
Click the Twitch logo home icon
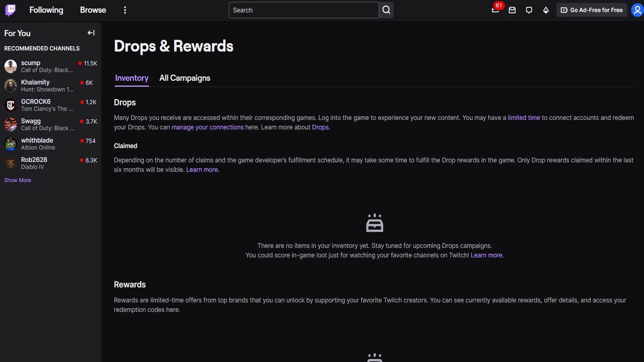[x=11, y=10]
